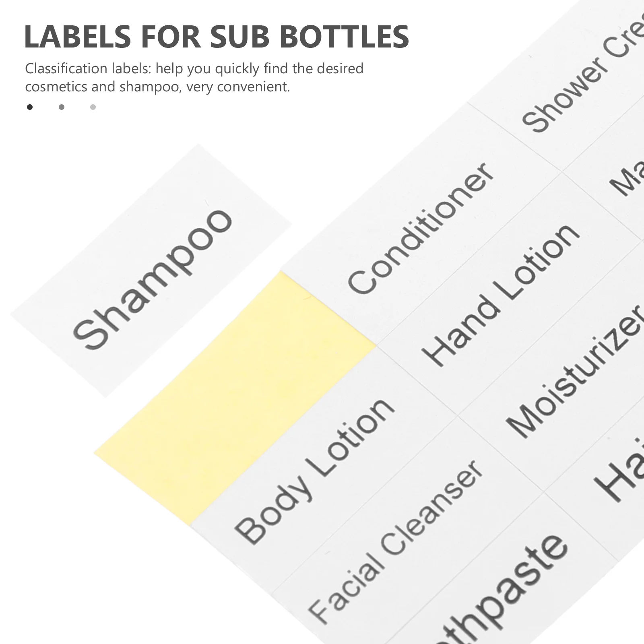This screenshot has width=644, height=644.
Task: Select the middle gray pagination dot
Action: pyautogui.click(x=62, y=107)
